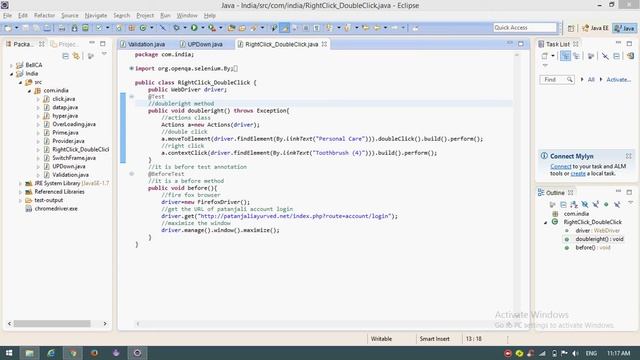The width and height of the screenshot is (640, 360).
Task: Switch to the Java perspective button
Action: [625, 28]
